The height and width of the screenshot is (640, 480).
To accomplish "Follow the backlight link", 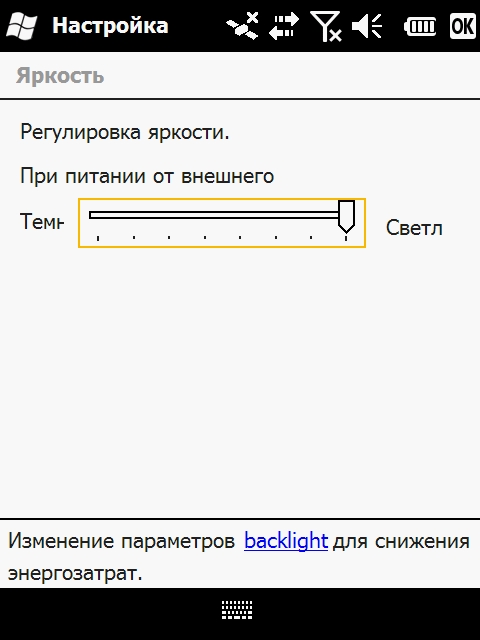I will pos(286,541).
